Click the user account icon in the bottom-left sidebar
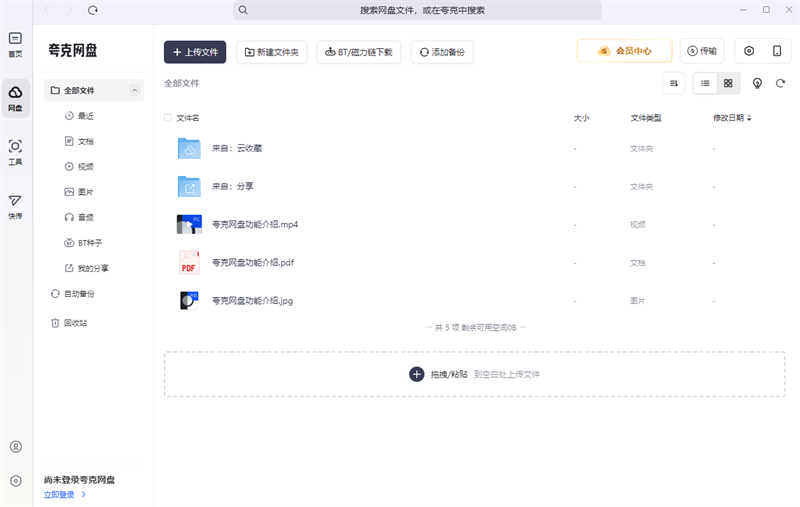Screen dimensions: 800x507 point(16,447)
